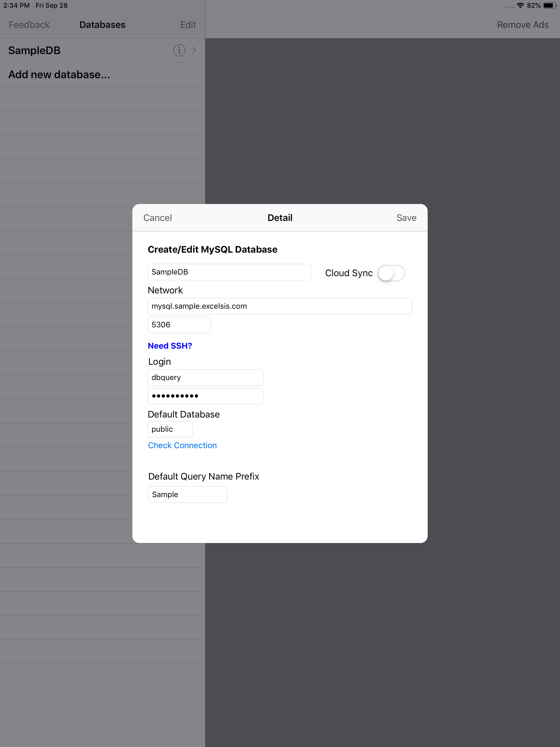The height and width of the screenshot is (747, 560).
Task: Select the password field
Action: click(x=205, y=396)
